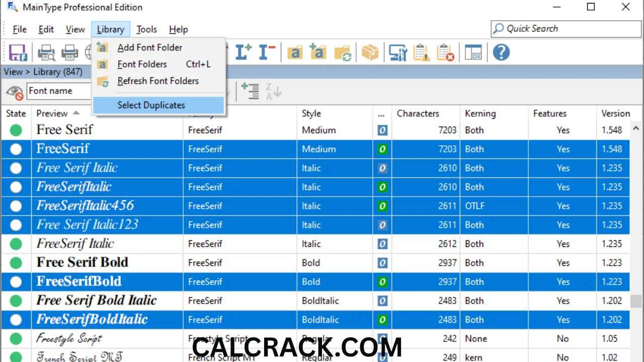Click the Font Folders toolbar icon

click(x=295, y=52)
